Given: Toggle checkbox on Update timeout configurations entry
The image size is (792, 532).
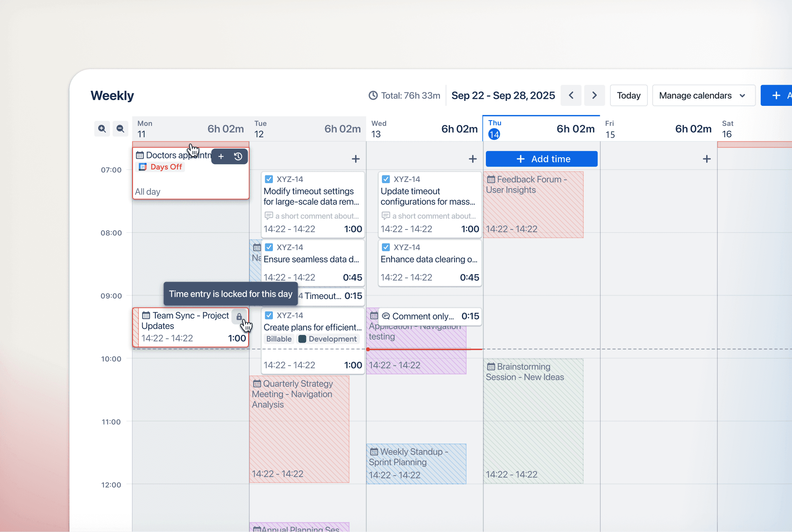Looking at the screenshot, I should click(x=386, y=179).
